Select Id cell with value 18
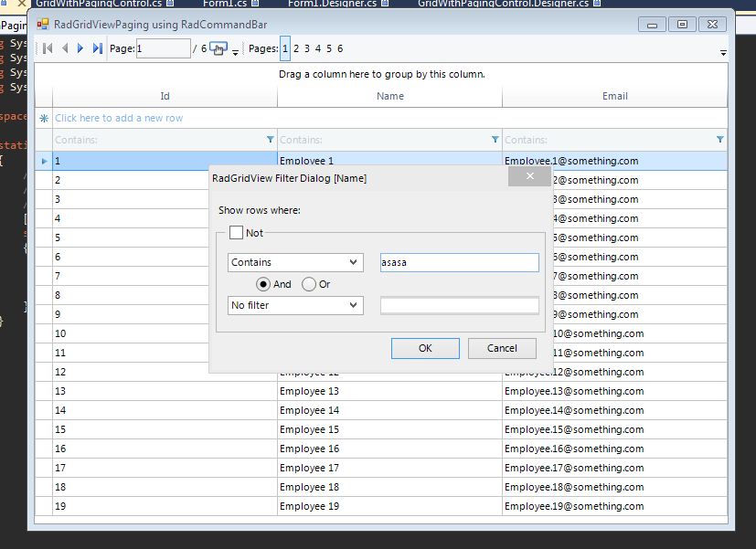 (165, 487)
